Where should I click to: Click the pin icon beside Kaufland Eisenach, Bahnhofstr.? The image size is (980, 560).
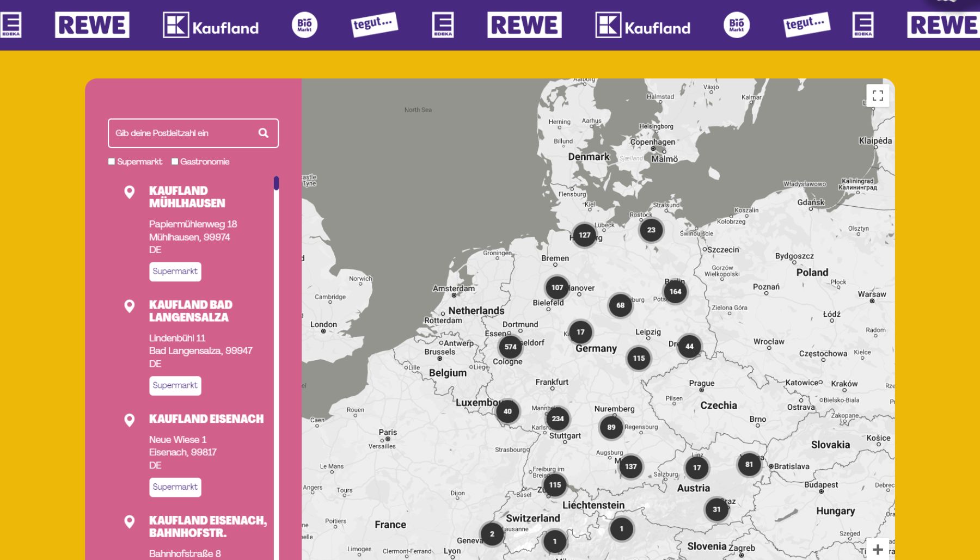[130, 522]
